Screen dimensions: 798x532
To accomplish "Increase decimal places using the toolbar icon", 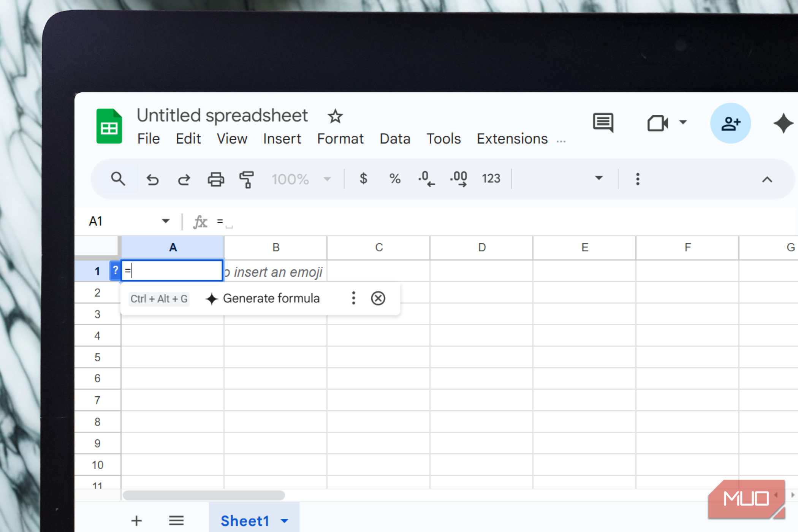I will (458, 179).
